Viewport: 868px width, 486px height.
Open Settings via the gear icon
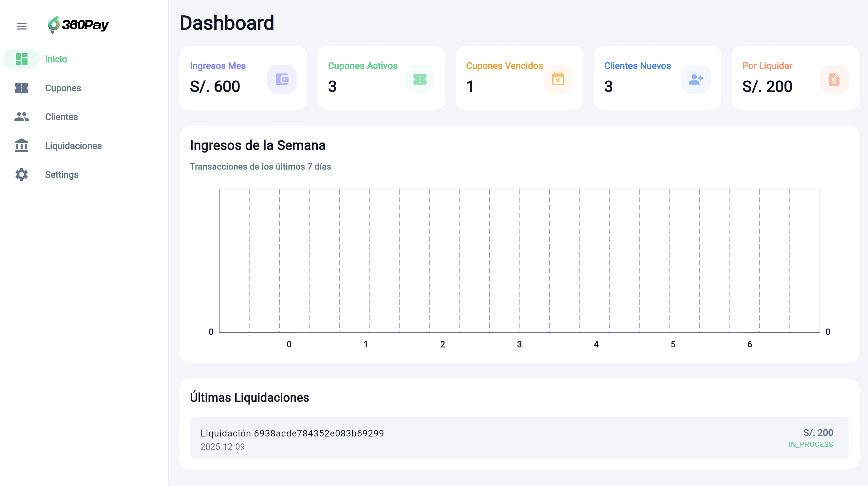click(x=21, y=174)
